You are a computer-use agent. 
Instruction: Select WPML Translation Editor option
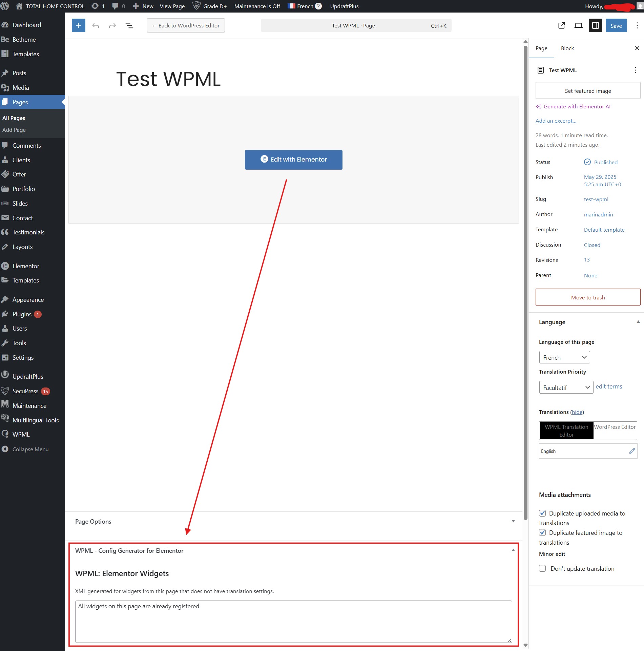pyautogui.click(x=566, y=430)
